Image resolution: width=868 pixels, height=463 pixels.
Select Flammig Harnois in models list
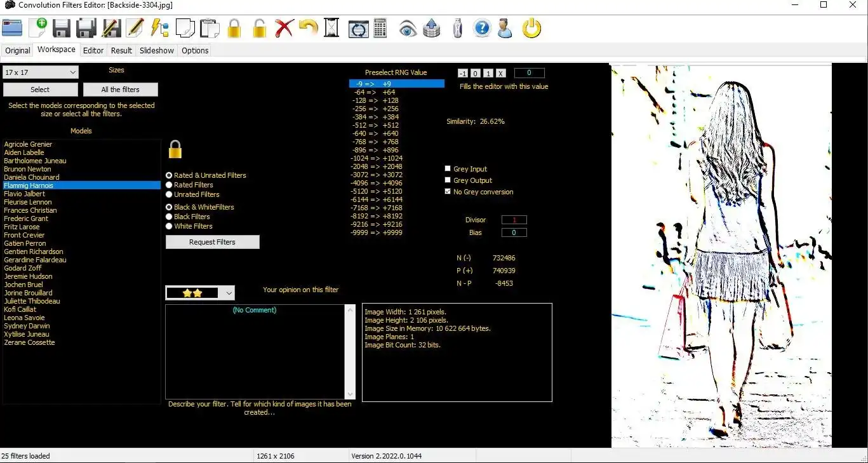click(x=82, y=185)
